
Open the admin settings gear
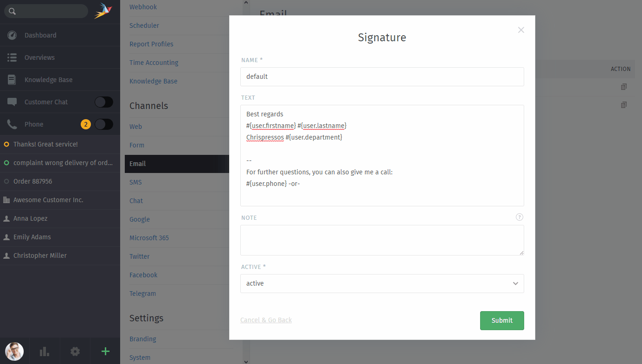[75, 351]
